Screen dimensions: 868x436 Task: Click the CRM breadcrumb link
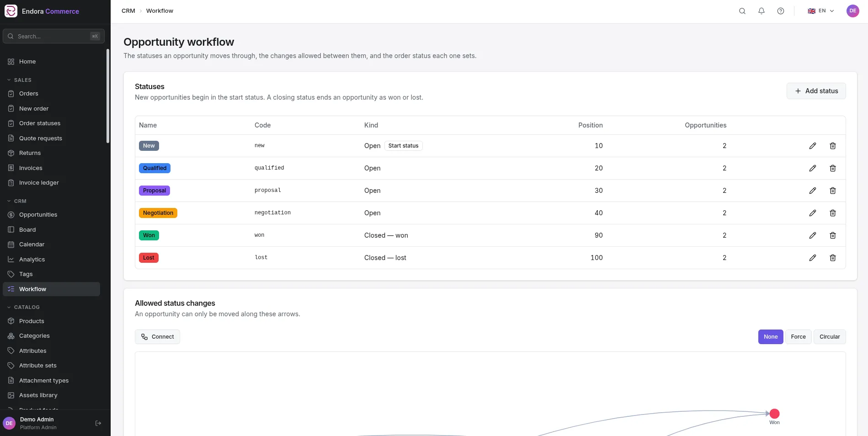coord(128,11)
